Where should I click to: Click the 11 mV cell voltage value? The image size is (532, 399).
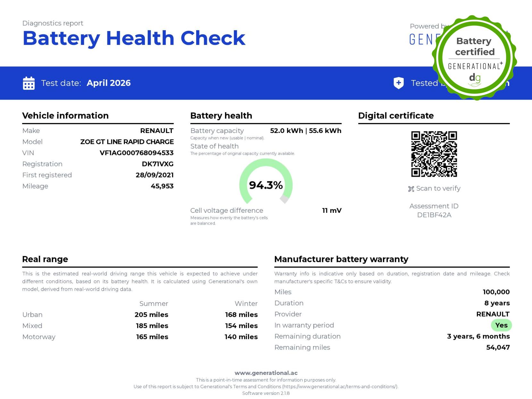332,211
